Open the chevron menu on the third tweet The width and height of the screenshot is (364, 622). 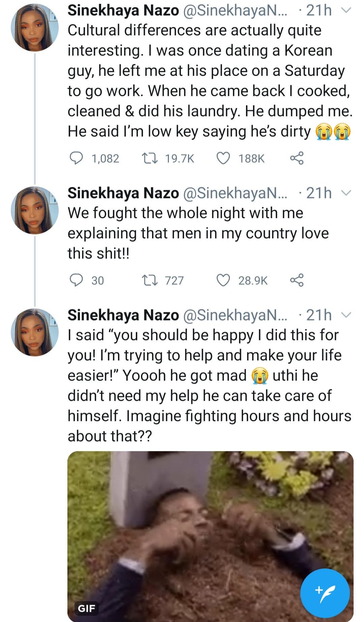click(346, 315)
